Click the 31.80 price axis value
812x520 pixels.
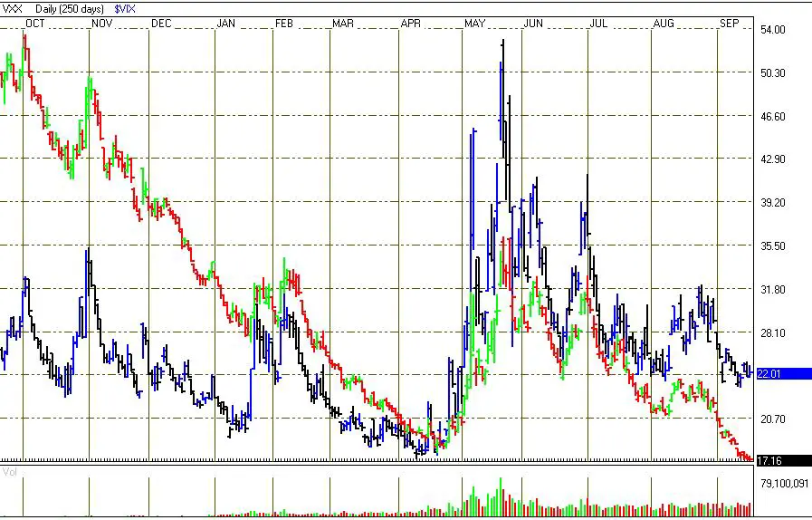[773, 290]
